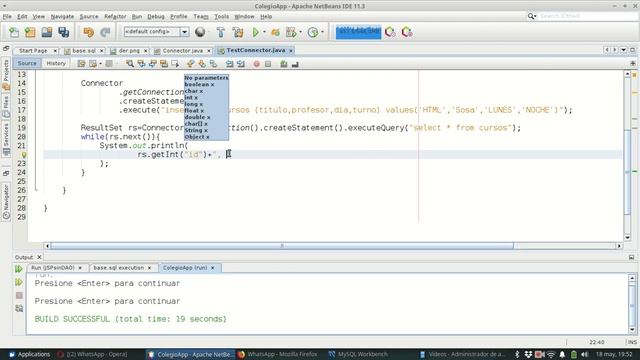Screen dimensions: 640x360
Task: Switch to the der.png tab
Action: coord(129,51)
